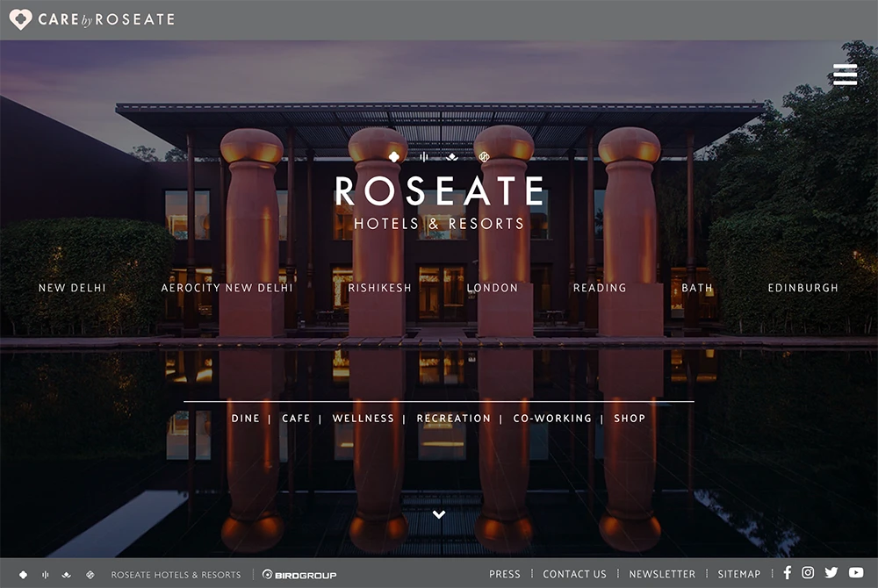Image resolution: width=878 pixels, height=588 pixels.
Task: Open the Co-Working section
Action: coord(552,418)
